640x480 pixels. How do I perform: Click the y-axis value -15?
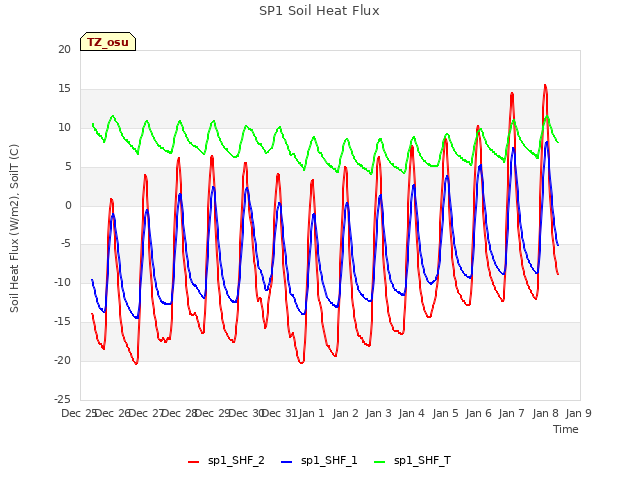coord(62,322)
